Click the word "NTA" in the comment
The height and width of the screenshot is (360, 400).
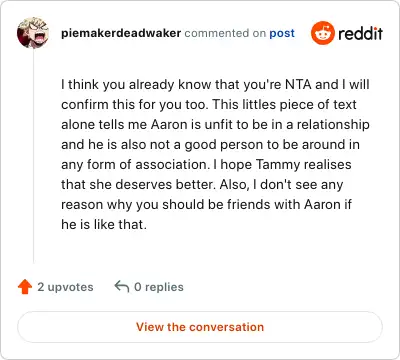[298, 85]
